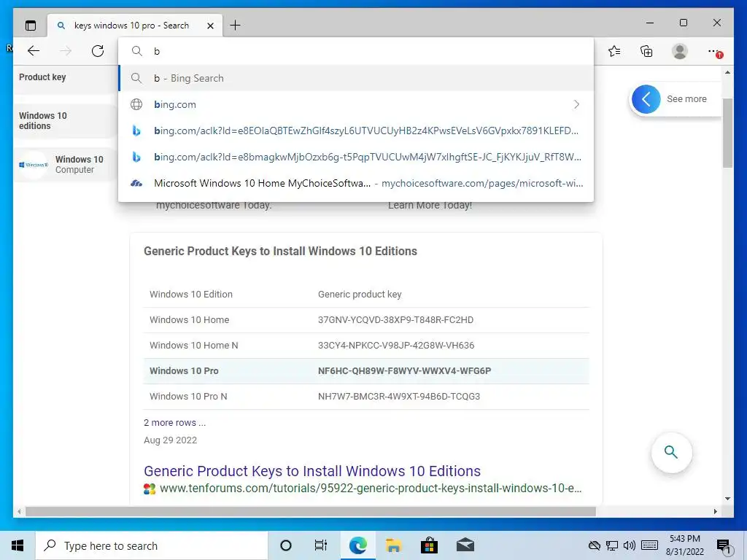The width and height of the screenshot is (747, 560).
Task: Go back to previous page
Action: click(34, 51)
